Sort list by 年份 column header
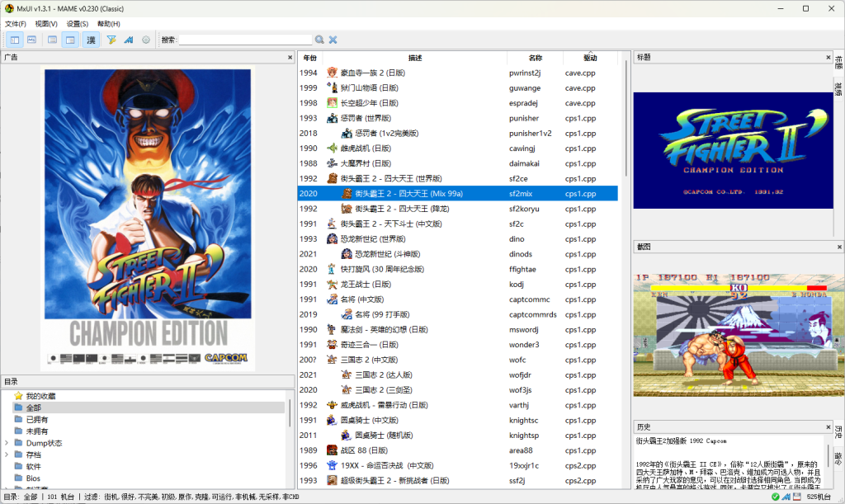This screenshot has width=845, height=504. (309, 58)
